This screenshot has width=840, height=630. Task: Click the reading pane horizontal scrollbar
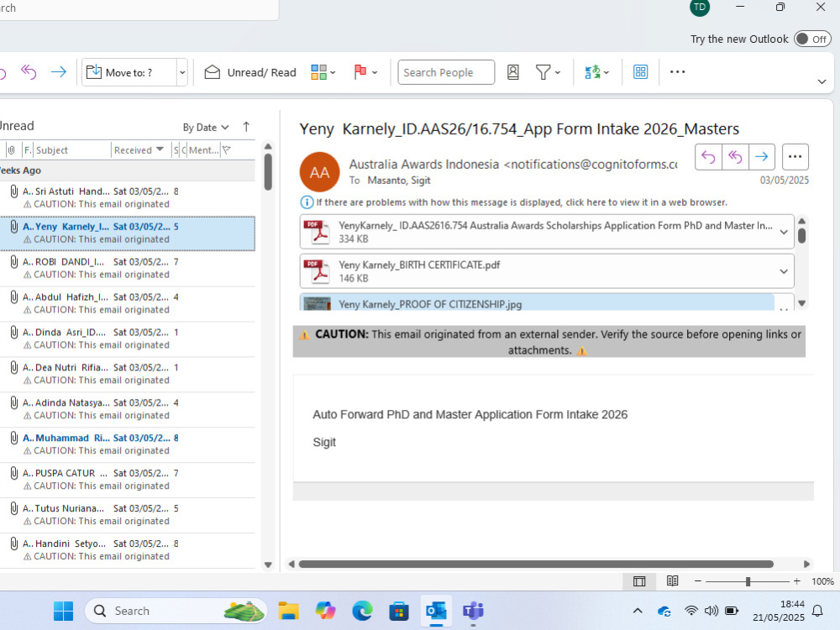tap(536, 564)
